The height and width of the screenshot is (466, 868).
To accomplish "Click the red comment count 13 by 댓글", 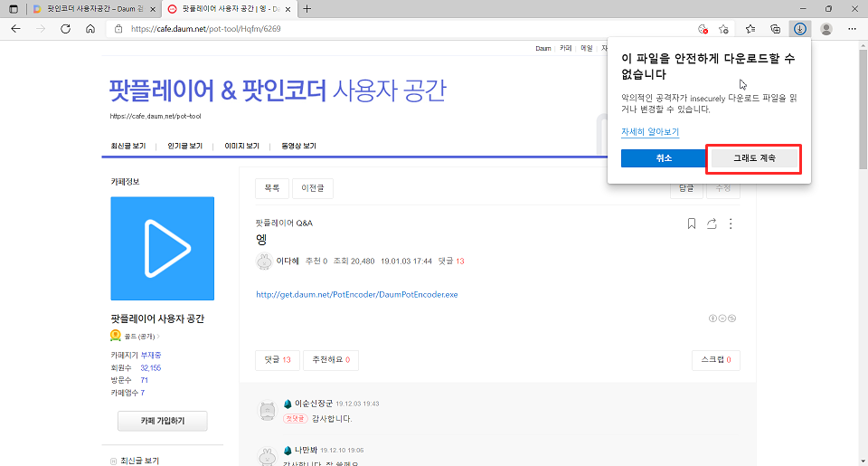I will pyautogui.click(x=460, y=261).
